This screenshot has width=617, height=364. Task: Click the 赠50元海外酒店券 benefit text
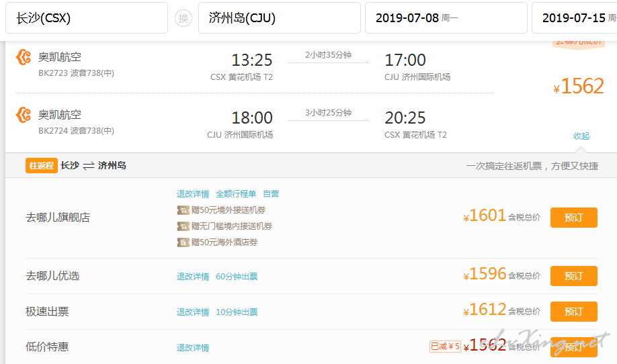(224, 242)
